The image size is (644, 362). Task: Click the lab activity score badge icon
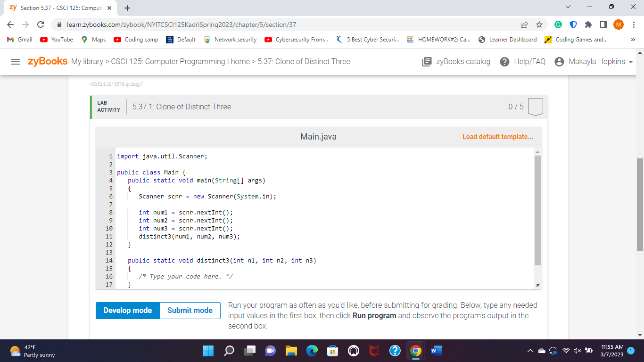pos(535,107)
